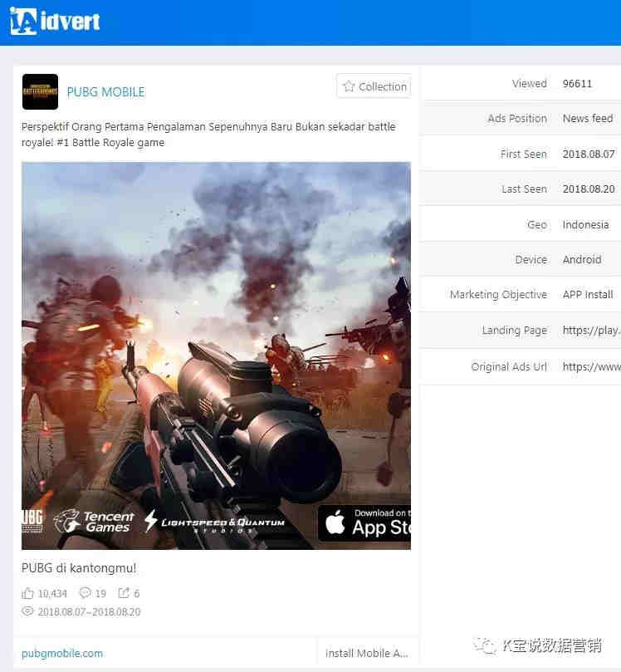Click the 10,434 likes count

52,593
